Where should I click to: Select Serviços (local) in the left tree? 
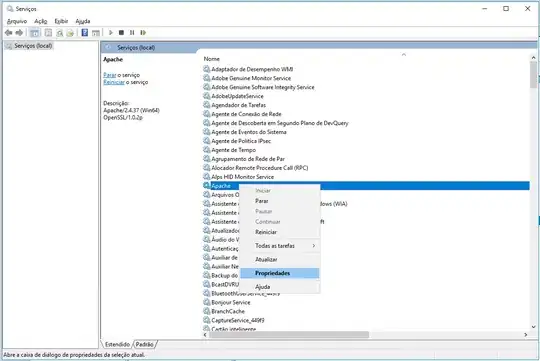tap(33, 45)
